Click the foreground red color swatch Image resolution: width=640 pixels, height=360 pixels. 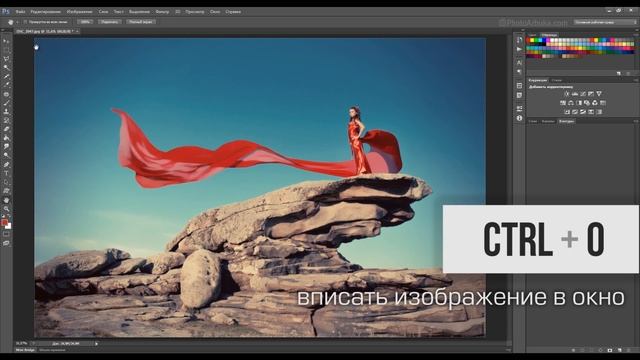click(x=4, y=222)
